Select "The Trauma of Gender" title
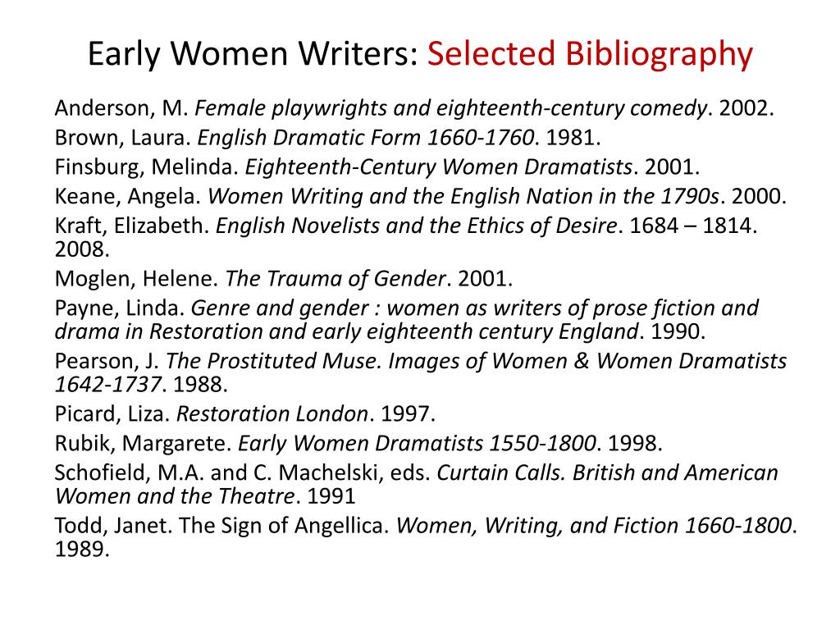 tap(336, 279)
